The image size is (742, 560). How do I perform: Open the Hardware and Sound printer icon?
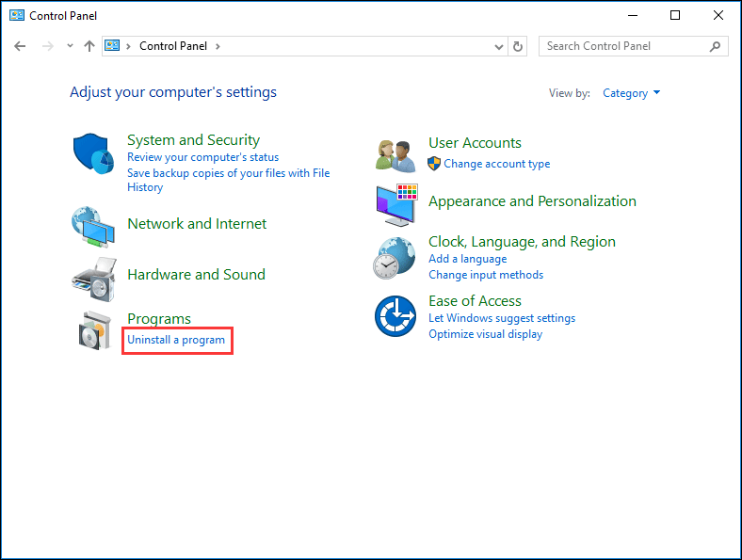(94, 280)
